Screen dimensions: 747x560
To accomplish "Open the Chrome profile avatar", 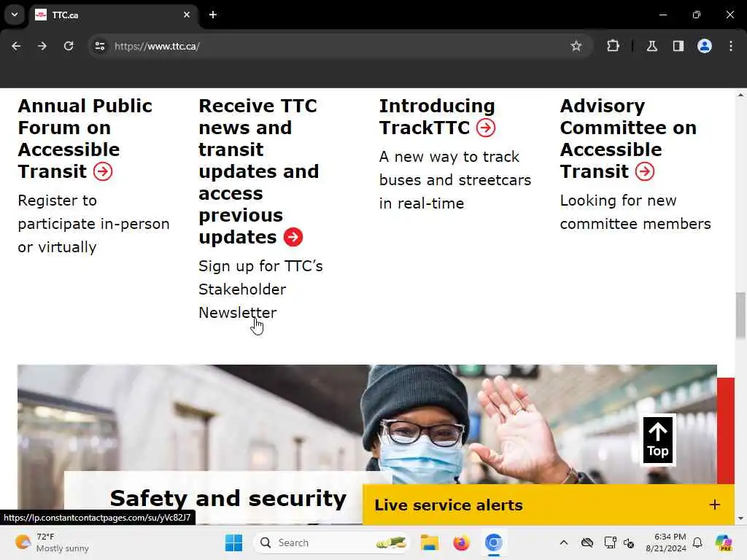I will (705, 46).
